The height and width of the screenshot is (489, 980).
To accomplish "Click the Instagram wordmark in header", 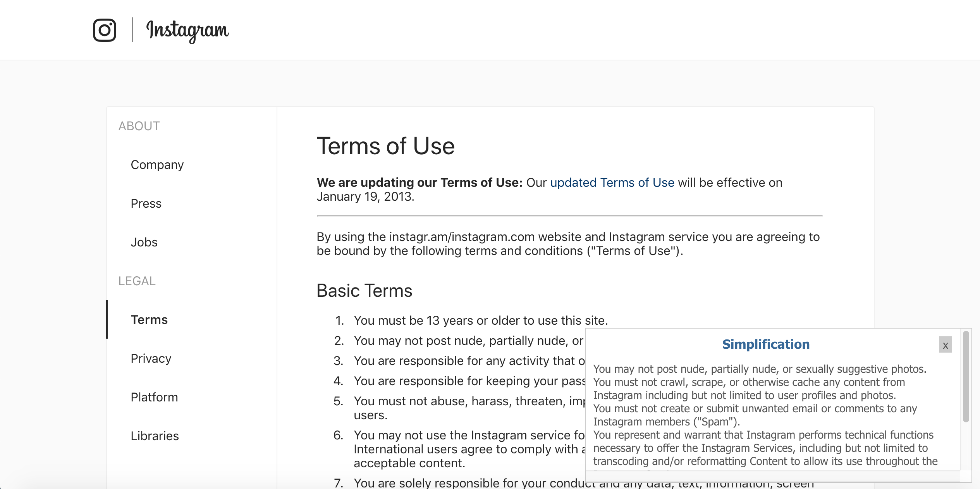I will pos(187,30).
